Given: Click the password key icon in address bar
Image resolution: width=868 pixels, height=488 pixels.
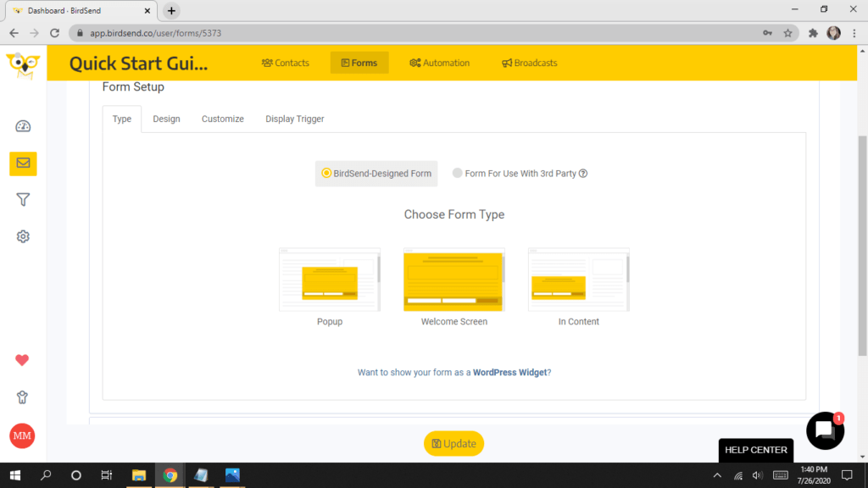Looking at the screenshot, I should [767, 33].
